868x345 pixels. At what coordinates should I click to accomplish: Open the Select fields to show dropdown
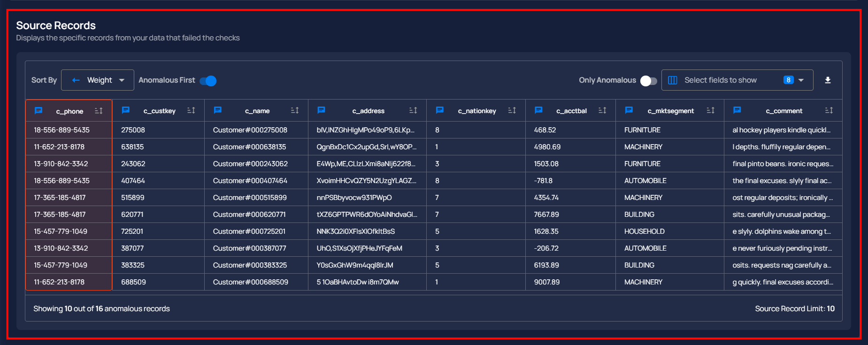coord(737,80)
